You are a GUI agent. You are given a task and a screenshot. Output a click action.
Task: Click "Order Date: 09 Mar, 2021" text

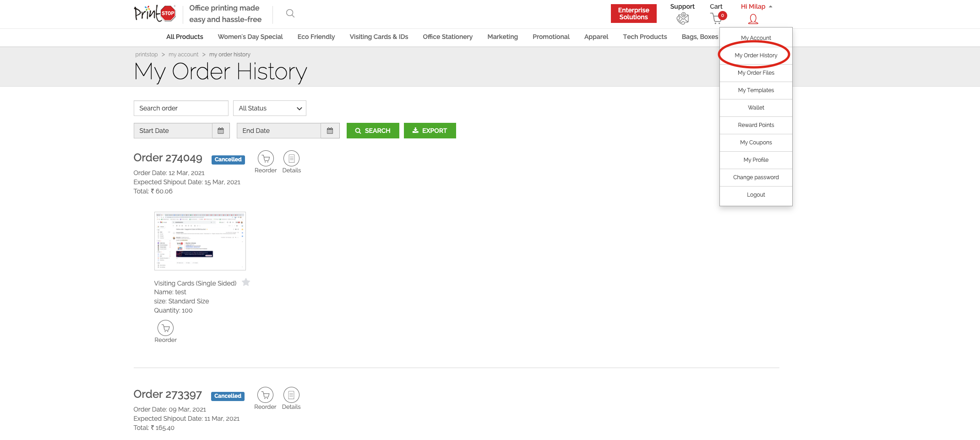170,409
